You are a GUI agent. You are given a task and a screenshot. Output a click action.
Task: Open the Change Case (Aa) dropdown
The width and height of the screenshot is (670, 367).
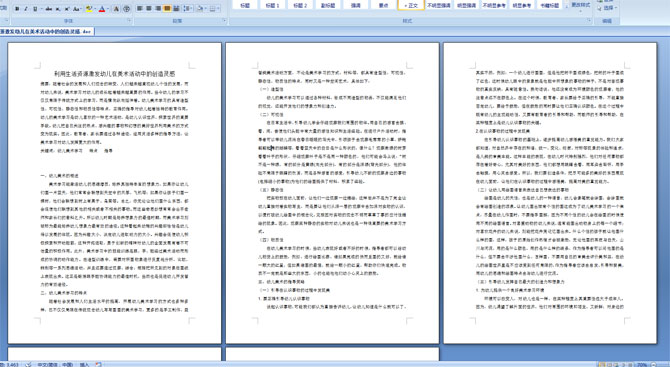click(77, 9)
